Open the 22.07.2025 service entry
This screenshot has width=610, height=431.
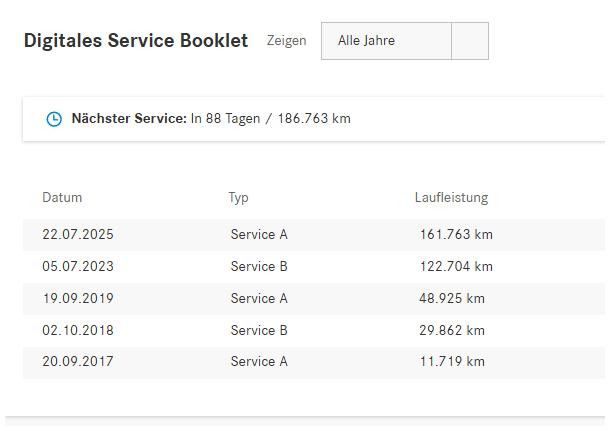coord(314,235)
